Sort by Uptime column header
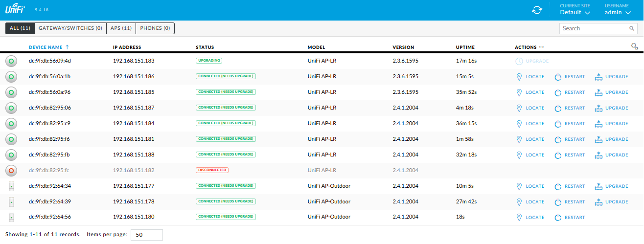Screen dimensions: 644x244 (465, 47)
